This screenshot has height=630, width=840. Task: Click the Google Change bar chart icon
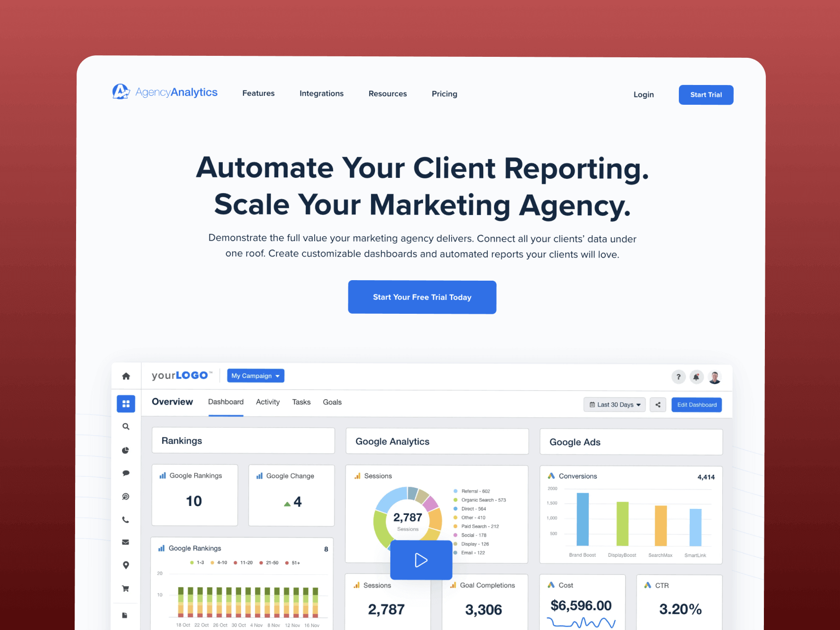coord(259,476)
